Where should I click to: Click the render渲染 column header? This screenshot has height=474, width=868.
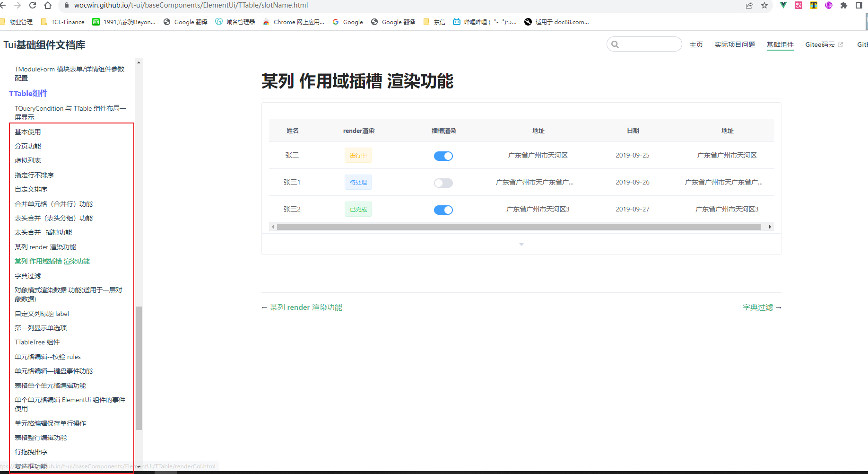359,131
